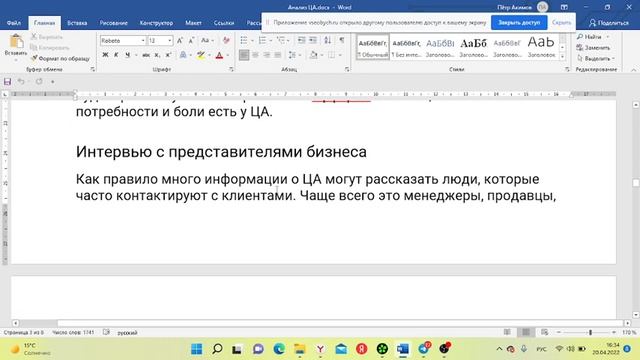Open taskbar Search magnifier
Image resolution: width=640 pixels, height=360 pixels.
[217, 349]
